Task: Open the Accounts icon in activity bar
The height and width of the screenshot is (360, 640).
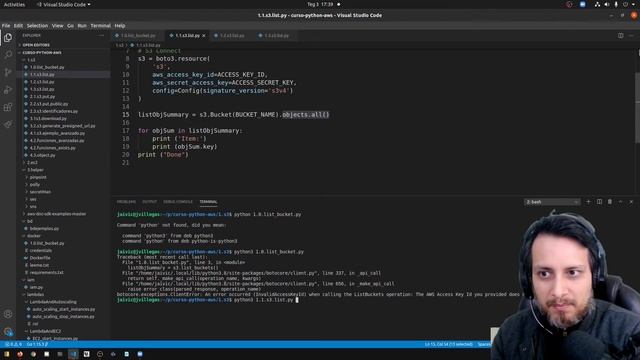Action: click(x=8, y=314)
